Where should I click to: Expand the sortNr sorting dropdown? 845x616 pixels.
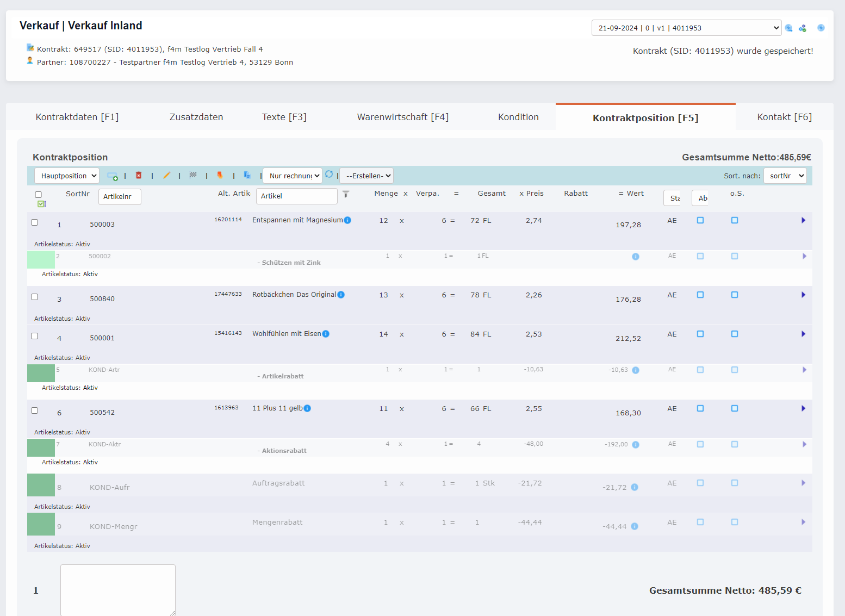785,176
